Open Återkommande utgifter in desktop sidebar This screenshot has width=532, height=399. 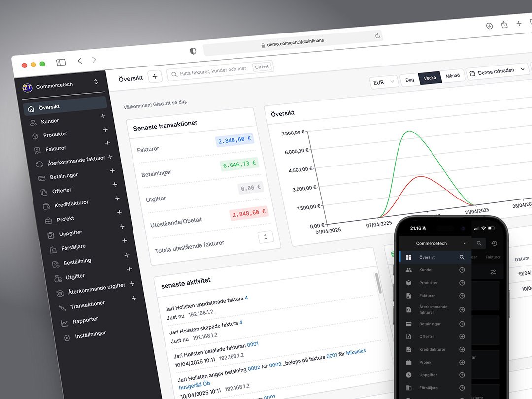[x=97, y=289]
